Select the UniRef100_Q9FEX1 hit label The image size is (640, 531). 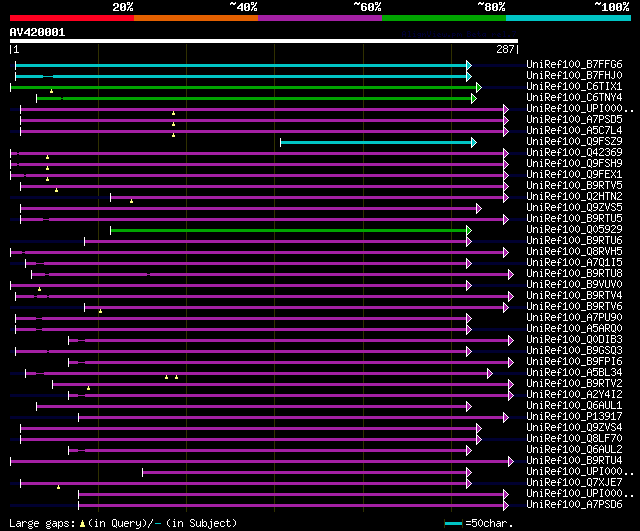[x=574, y=175]
